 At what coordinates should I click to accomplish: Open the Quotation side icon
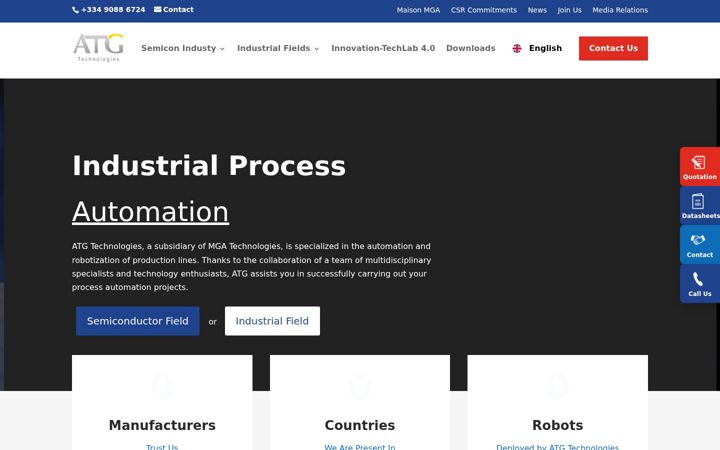click(698, 162)
